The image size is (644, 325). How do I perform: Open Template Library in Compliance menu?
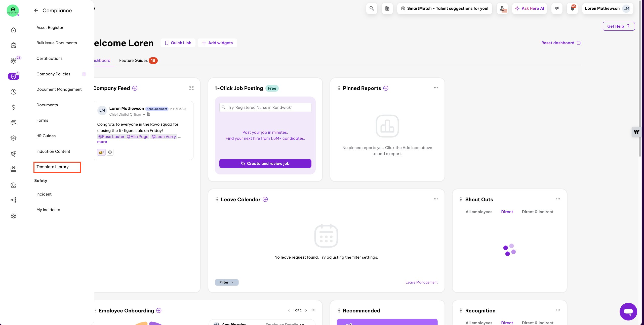[53, 167]
